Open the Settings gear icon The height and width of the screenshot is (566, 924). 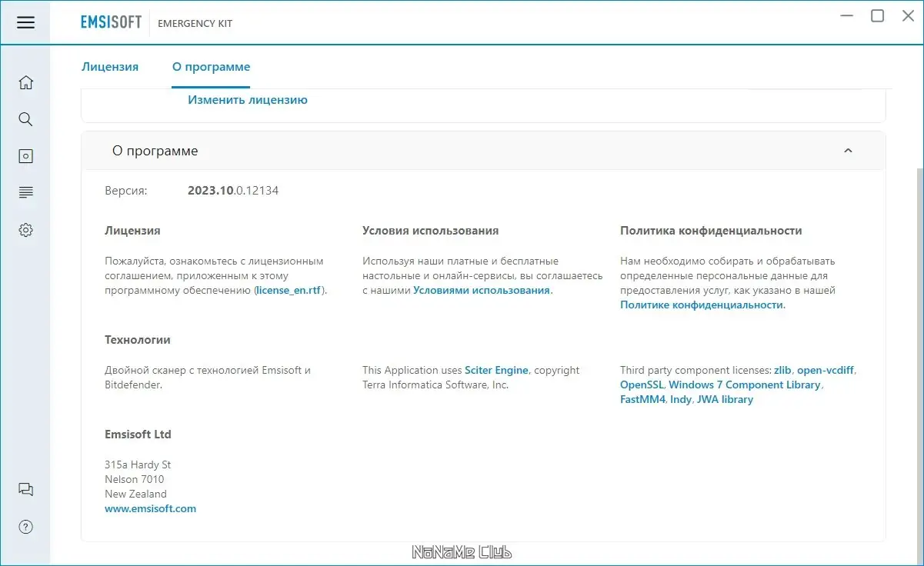click(25, 230)
